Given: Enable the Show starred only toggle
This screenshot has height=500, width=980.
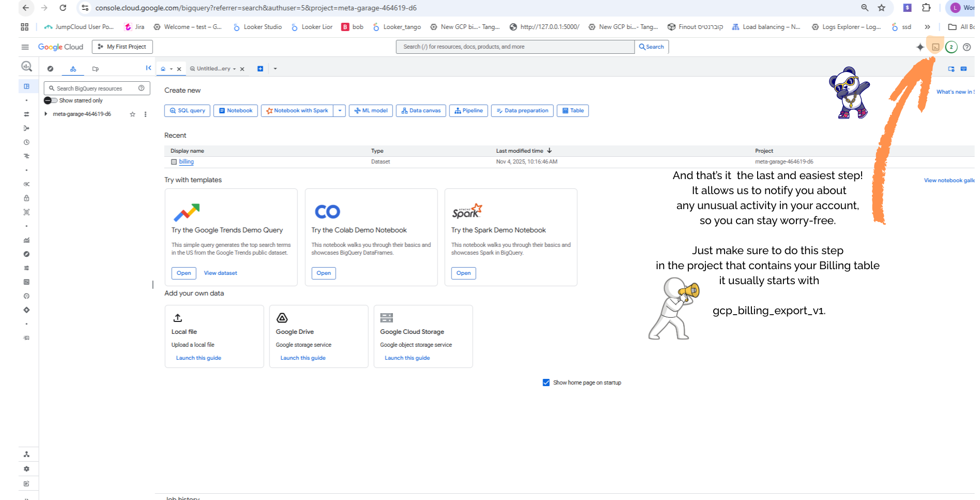Looking at the screenshot, I should pyautogui.click(x=50, y=100).
